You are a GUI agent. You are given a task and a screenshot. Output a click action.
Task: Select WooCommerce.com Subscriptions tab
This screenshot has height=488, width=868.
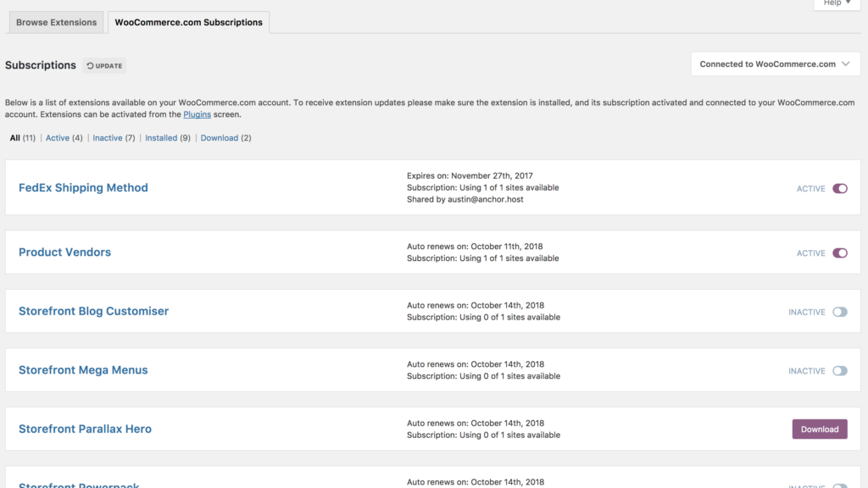click(x=188, y=23)
